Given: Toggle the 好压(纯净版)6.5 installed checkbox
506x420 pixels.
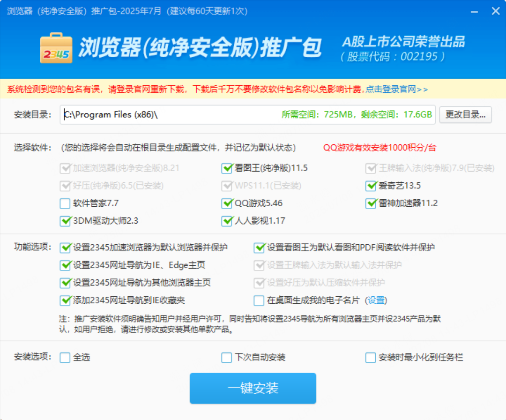Looking at the screenshot, I should [65, 186].
